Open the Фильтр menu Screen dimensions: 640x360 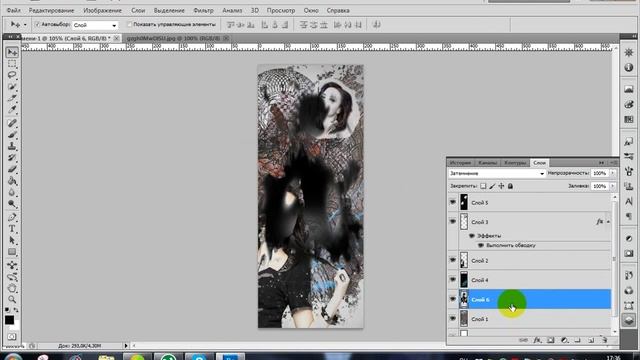click(x=203, y=10)
